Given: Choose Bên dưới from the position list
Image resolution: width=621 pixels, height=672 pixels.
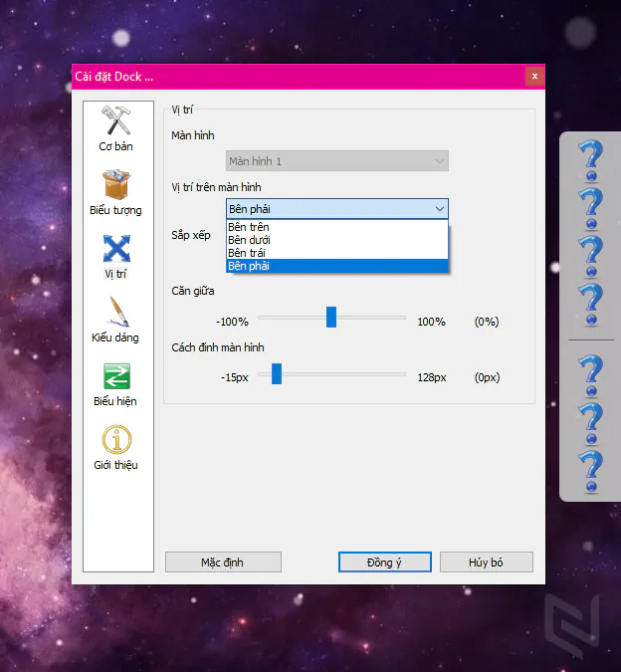Looking at the screenshot, I should pyautogui.click(x=337, y=240).
